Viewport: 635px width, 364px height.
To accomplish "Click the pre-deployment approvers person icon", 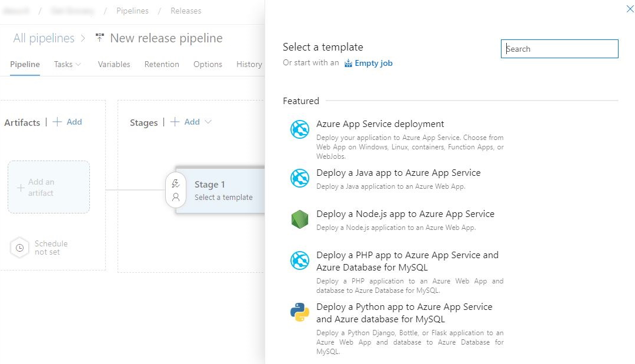I will point(175,197).
